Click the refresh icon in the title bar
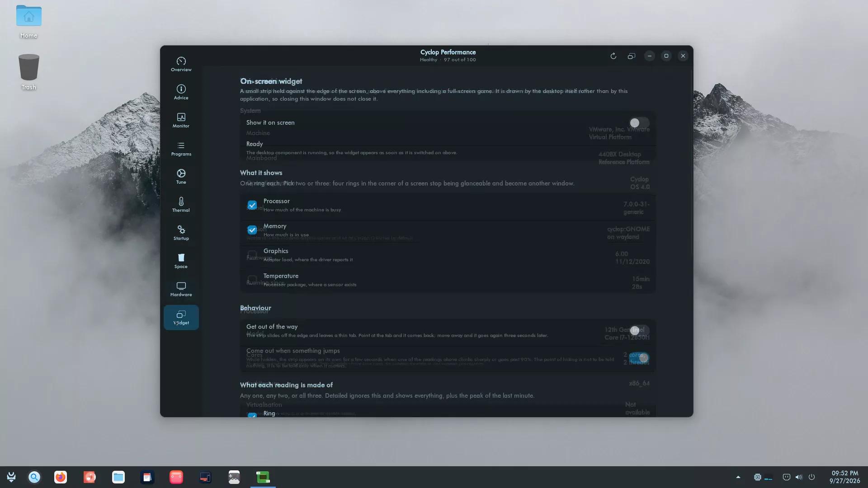 point(613,56)
